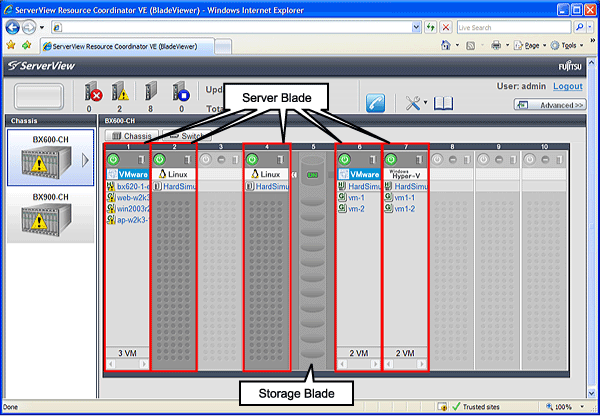This screenshot has height=416, width=600.
Task: Open the IE Page menu dropdown
Action: 545,46
